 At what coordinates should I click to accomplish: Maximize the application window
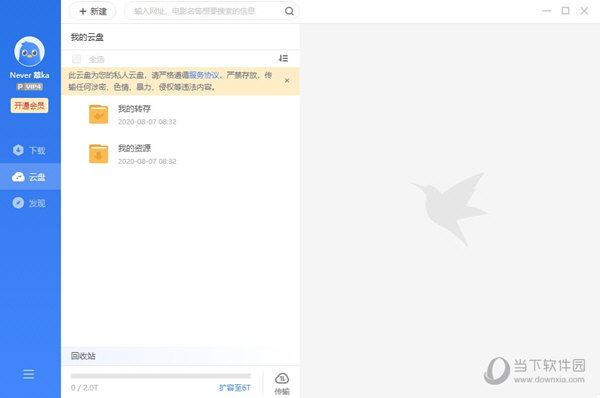coord(565,11)
